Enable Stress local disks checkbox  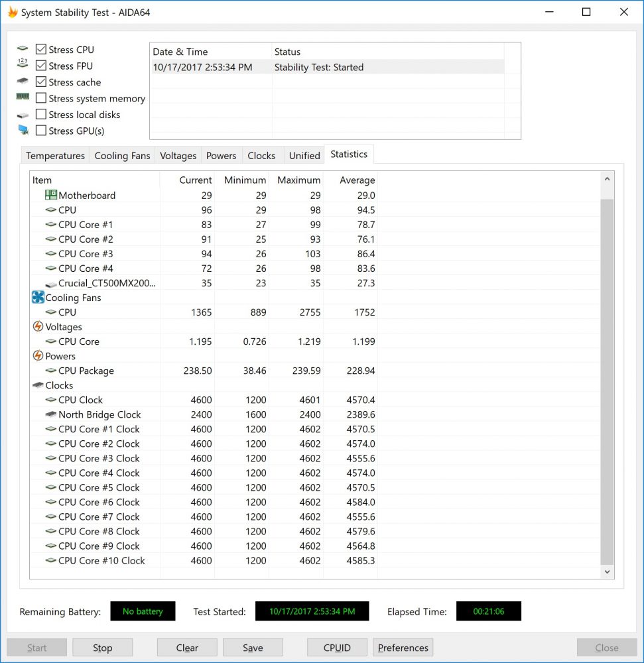click(41, 114)
